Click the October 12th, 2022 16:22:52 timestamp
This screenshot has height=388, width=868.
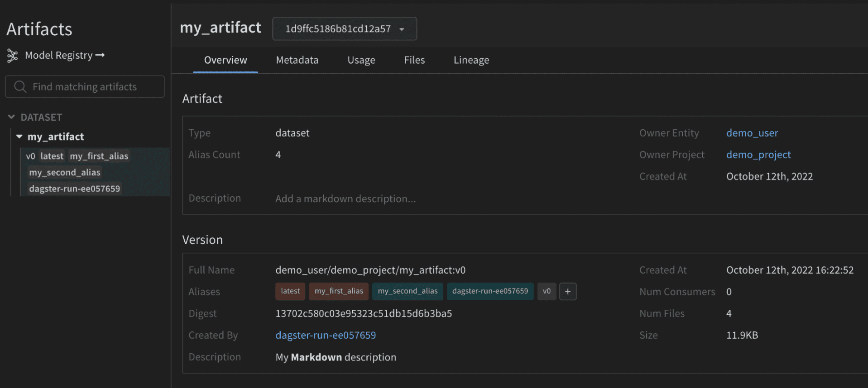(x=790, y=270)
